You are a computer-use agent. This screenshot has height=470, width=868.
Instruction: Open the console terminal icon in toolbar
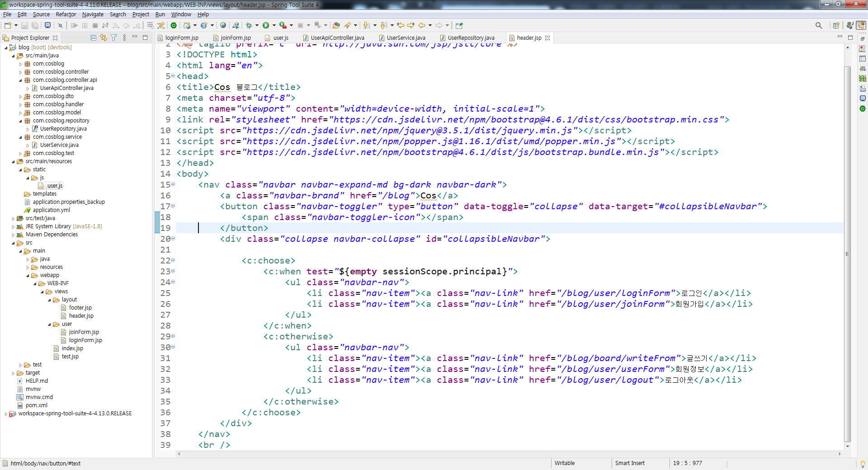click(x=47, y=25)
